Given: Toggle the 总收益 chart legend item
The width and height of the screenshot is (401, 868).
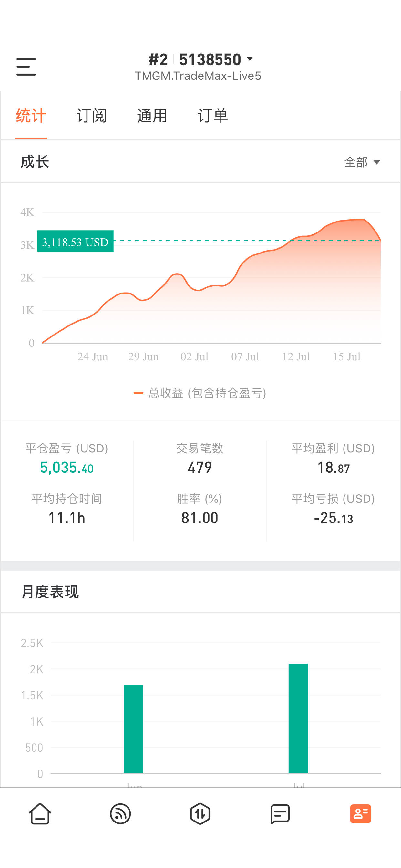Looking at the screenshot, I should (x=200, y=393).
